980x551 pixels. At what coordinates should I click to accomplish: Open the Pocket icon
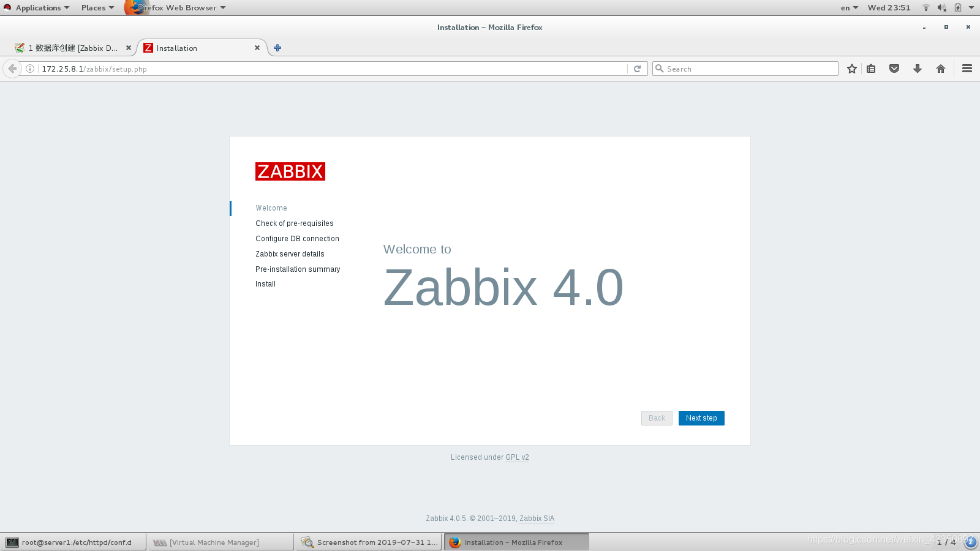(x=894, y=69)
